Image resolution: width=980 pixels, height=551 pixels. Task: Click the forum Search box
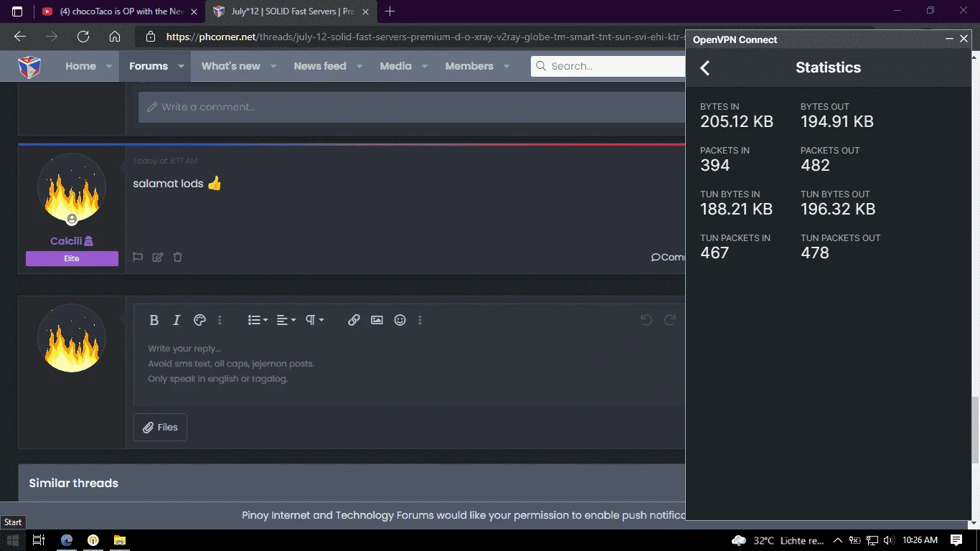[x=608, y=66]
